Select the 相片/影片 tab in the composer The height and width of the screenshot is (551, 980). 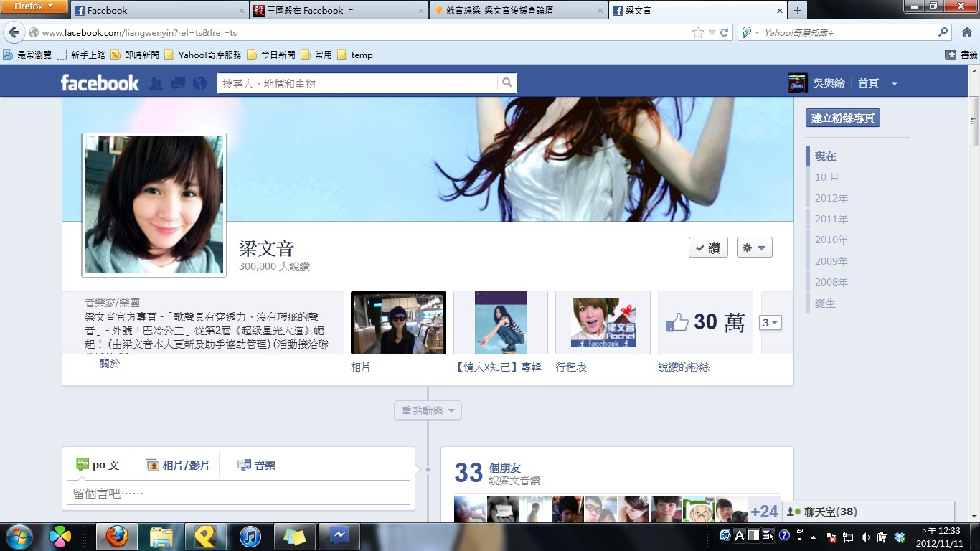177,465
